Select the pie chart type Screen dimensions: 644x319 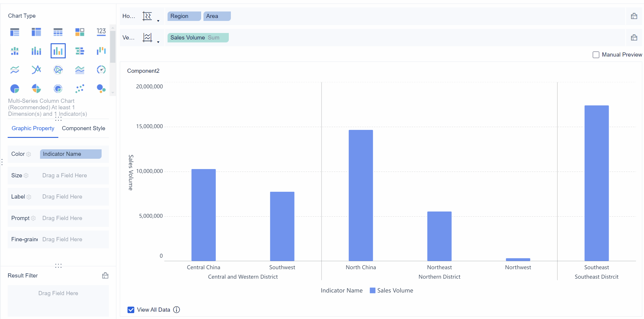[x=15, y=89]
